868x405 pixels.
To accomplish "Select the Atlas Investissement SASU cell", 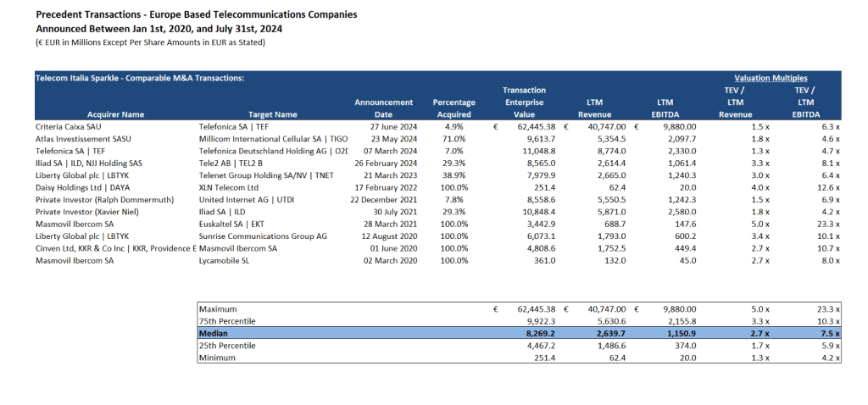I will 83,138.
